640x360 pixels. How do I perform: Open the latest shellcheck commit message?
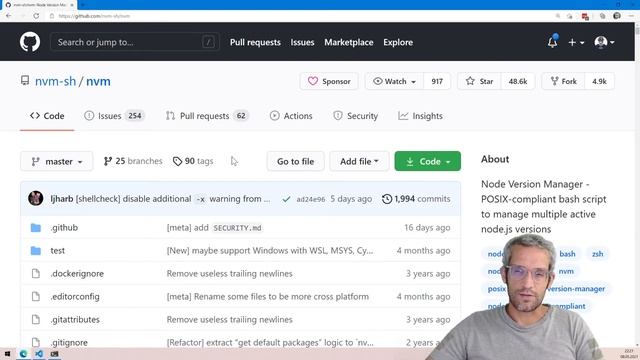click(x=173, y=199)
